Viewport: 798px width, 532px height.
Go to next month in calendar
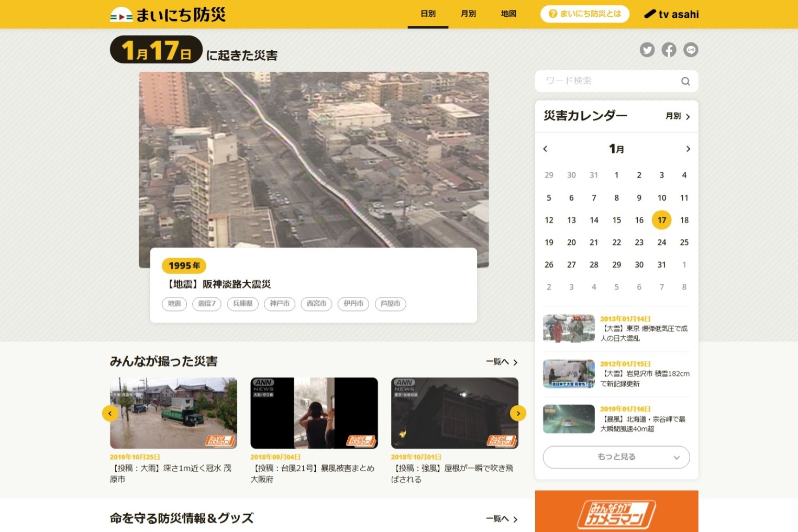[688, 149]
